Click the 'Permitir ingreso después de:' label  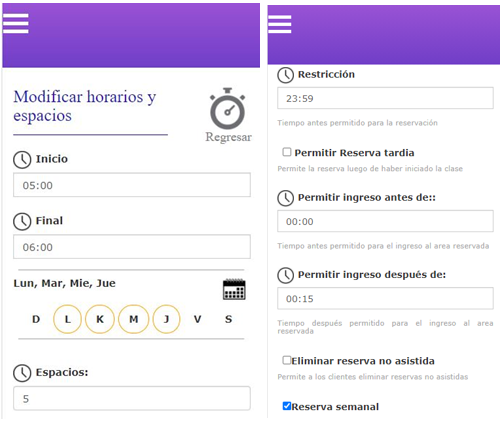(372, 275)
